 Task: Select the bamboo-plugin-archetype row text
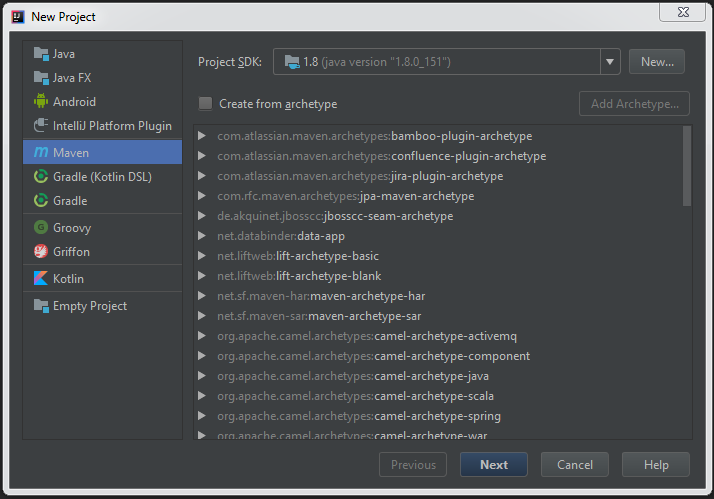click(x=374, y=136)
